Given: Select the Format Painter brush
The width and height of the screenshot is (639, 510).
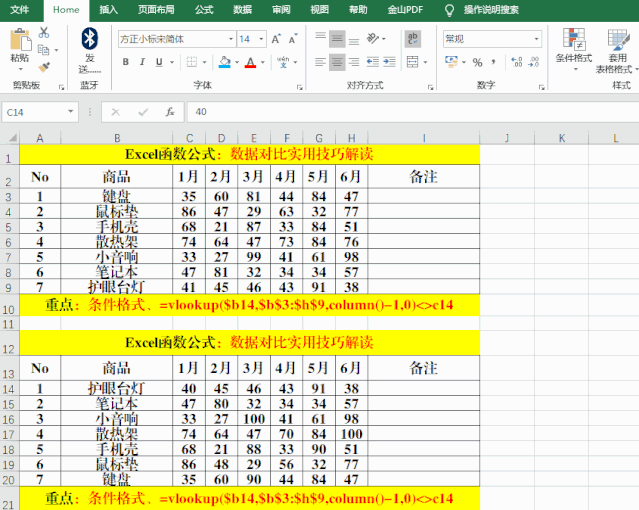Looking at the screenshot, I should click(44, 66).
